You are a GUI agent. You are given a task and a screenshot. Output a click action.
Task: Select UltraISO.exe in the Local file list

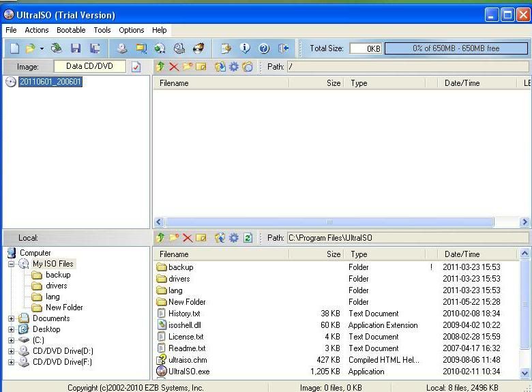click(189, 372)
